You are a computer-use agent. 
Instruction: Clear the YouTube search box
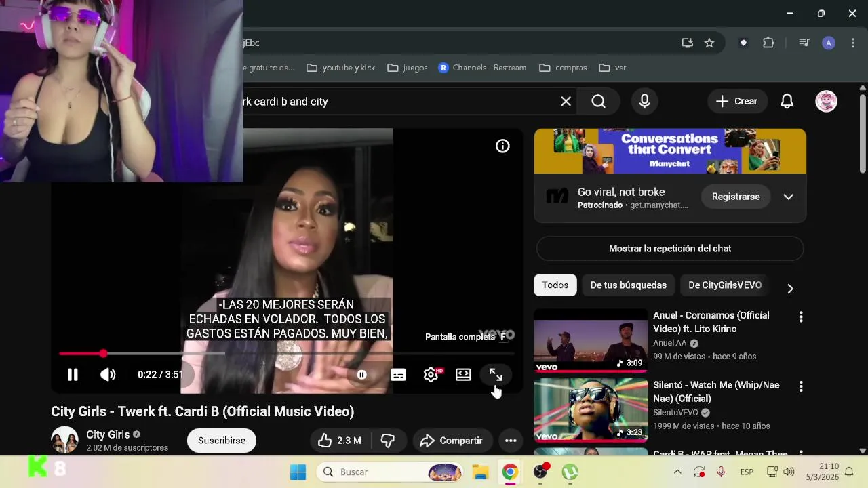coord(566,102)
